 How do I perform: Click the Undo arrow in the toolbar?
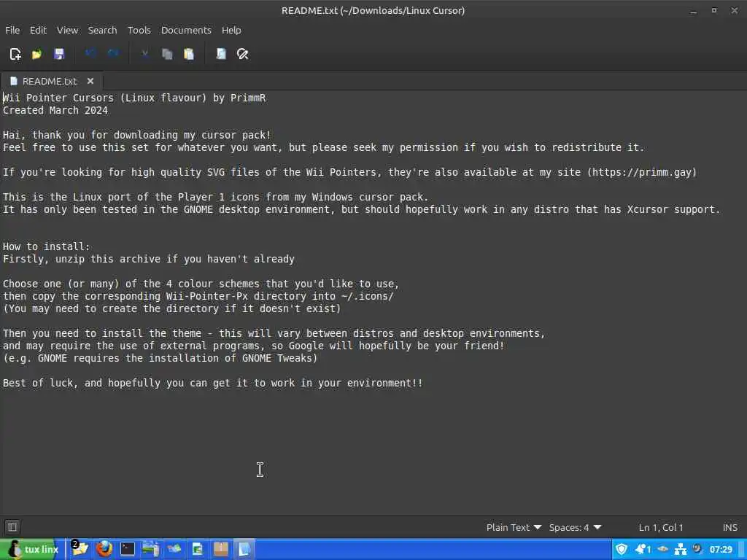pos(90,54)
